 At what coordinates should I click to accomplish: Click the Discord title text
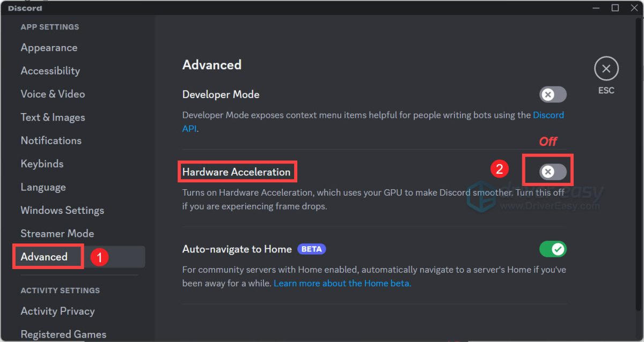pyautogui.click(x=25, y=8)
